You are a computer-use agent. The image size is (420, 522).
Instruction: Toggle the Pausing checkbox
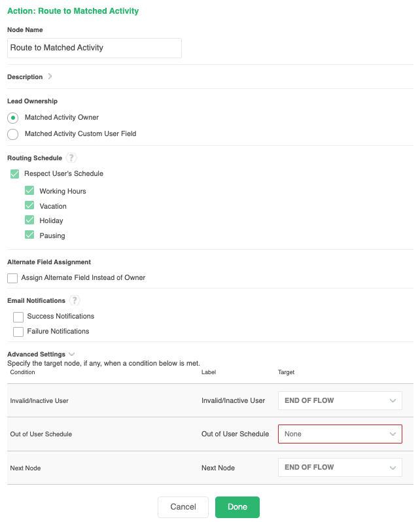pyautogui.click(x=29, y=235)
